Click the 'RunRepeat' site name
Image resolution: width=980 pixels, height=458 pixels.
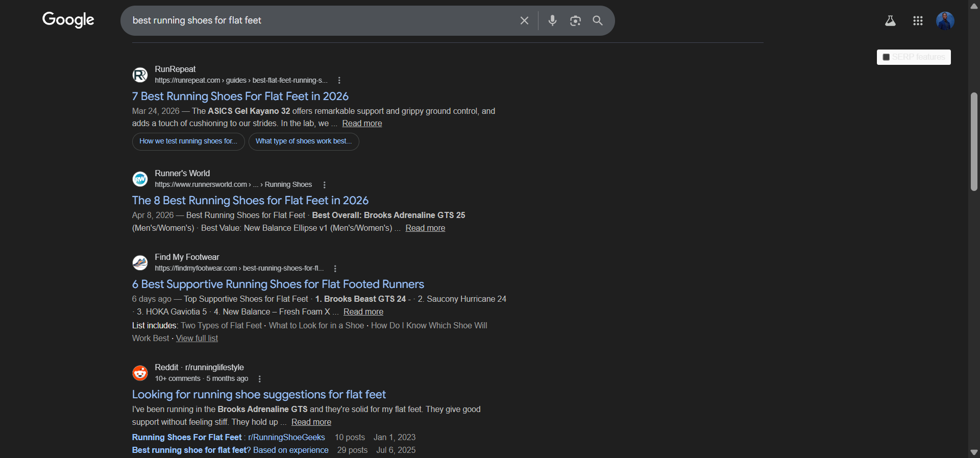pos(175,69)
